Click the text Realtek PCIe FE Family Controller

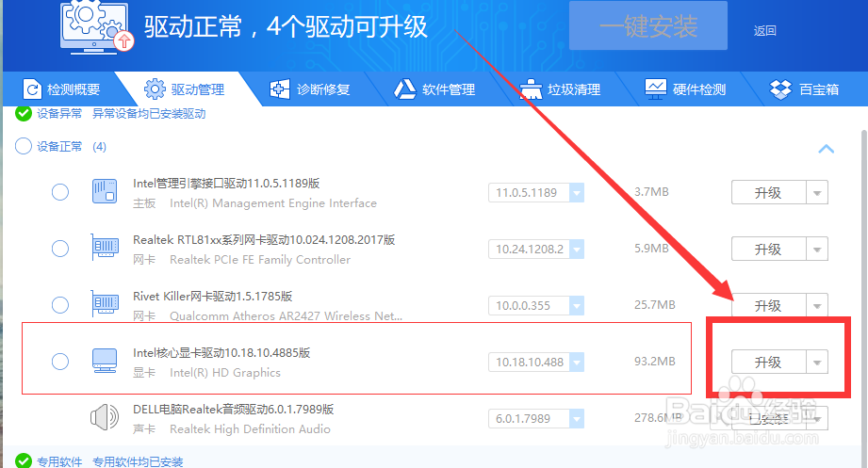[x=260, y=260]
